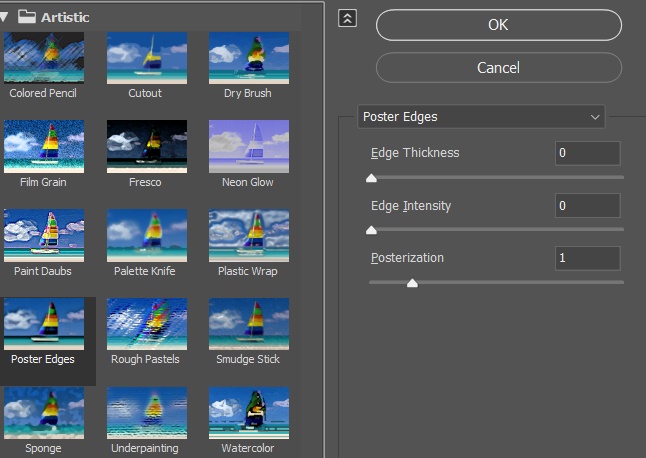Pick the Smudge Stick filter thumbnail
This screenshot has width=646, height=458.
(249, 324)
